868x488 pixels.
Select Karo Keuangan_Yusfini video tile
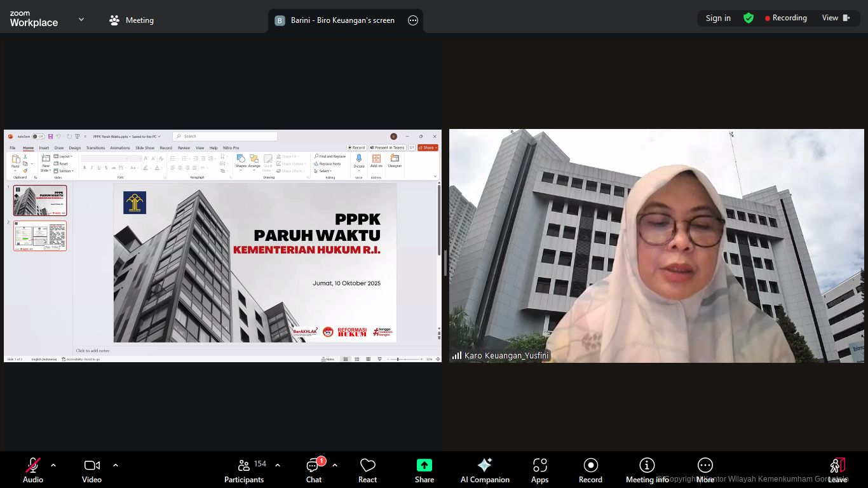click(656, 246)
